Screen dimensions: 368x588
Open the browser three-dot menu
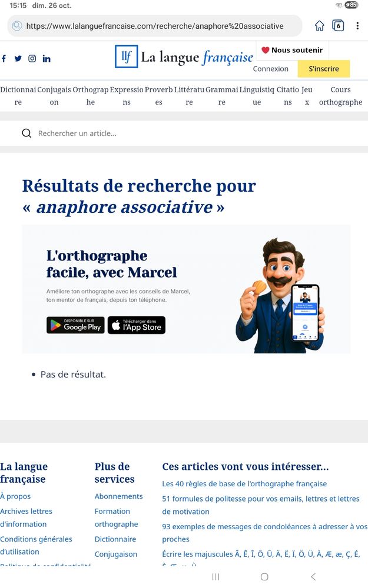point(357,25)
